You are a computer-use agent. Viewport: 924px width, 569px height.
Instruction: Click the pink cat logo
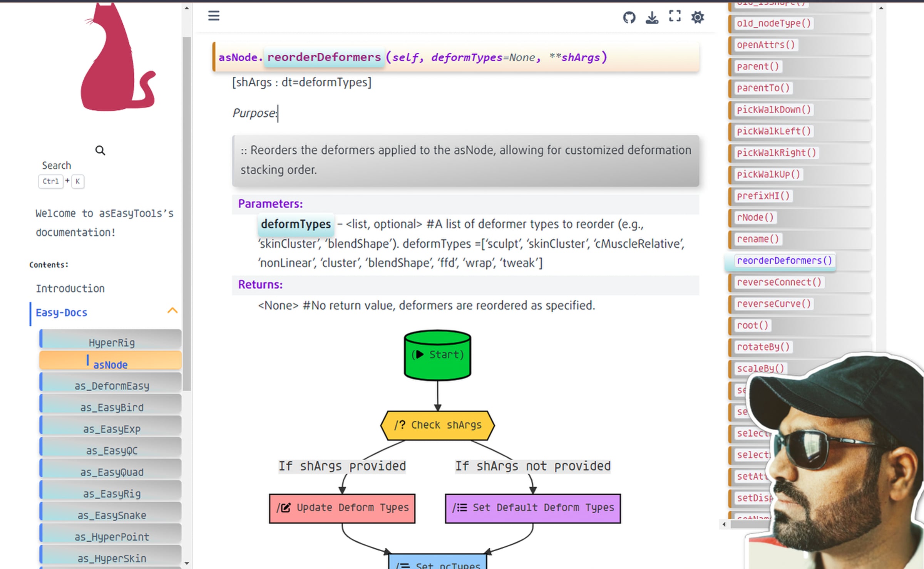[117, 56]
